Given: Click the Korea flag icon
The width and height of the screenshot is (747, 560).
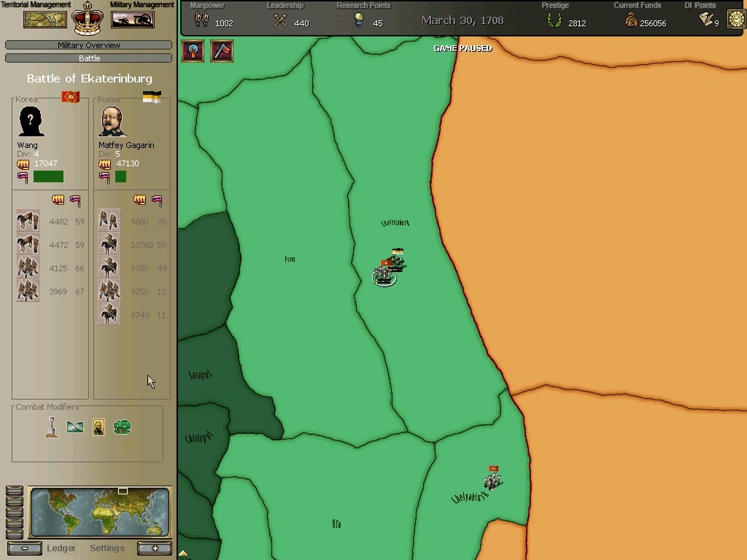Looking at the screenshot, I should point(71,97).
